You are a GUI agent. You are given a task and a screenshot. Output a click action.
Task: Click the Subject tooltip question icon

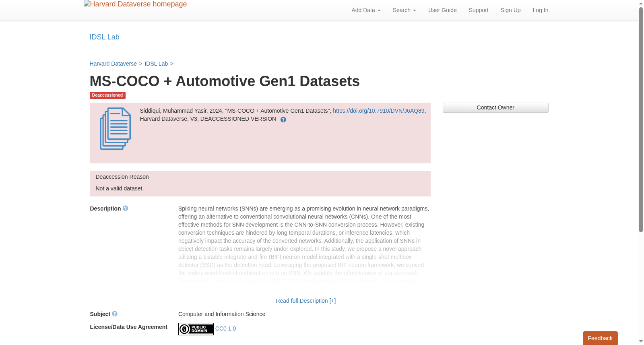pos(115,314)
